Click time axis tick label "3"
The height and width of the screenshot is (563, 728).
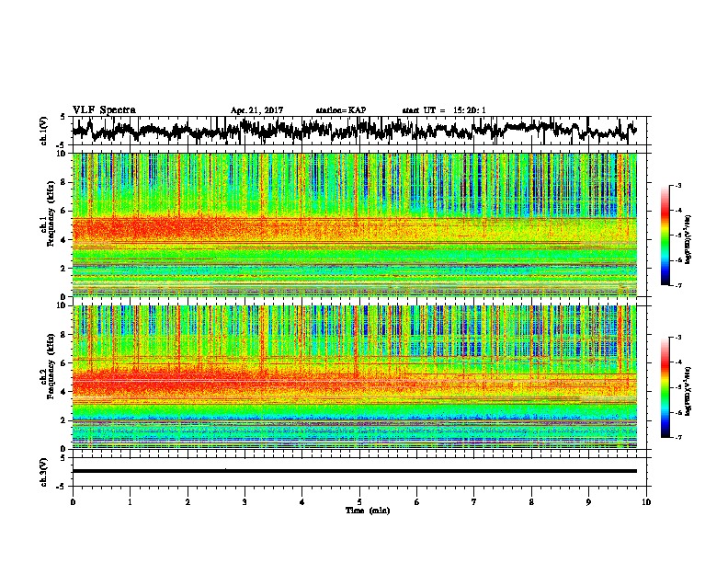[x=245, y=502]
